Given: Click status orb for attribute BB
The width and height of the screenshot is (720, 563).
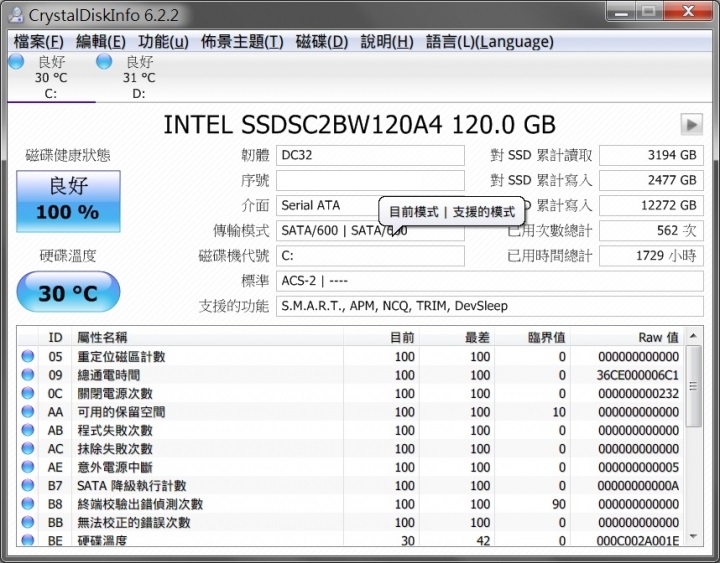Looking at the screenshot, I should (28, 522).
